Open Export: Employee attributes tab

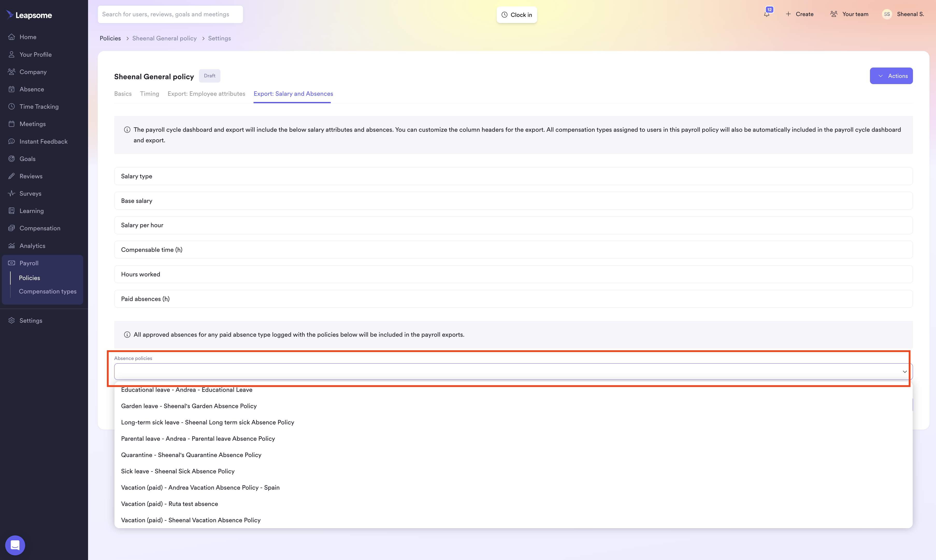[x=206, y=94]
